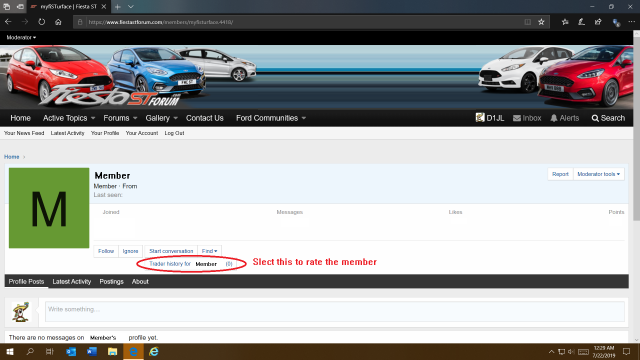Open the About profile tab
Screen dimensions: 640x360
tap(140, 282)
